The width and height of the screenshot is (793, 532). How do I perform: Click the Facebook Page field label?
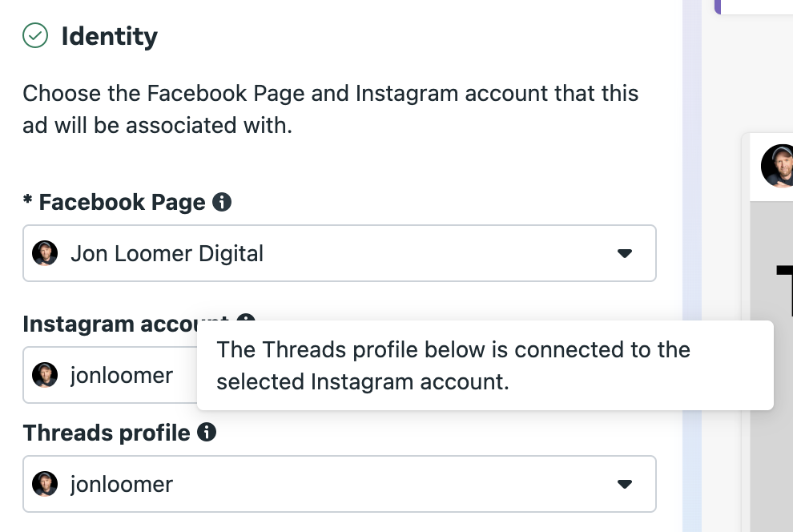pos(122,202)
